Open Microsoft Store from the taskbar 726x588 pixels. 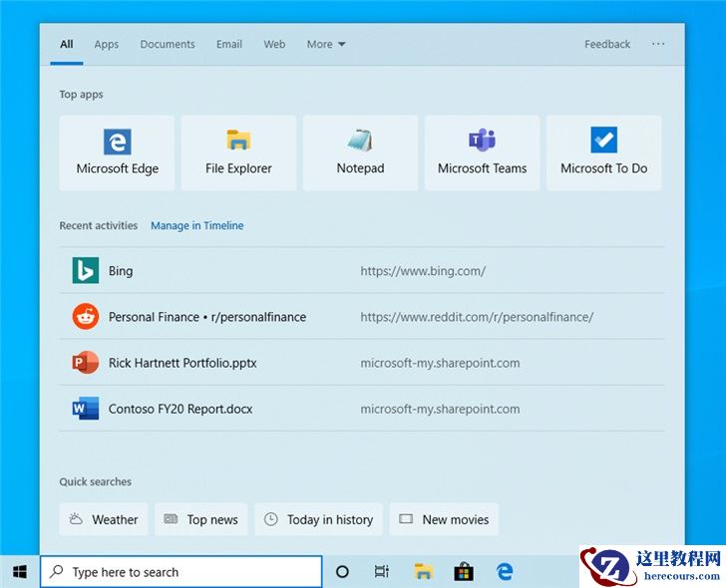point(464,572)
